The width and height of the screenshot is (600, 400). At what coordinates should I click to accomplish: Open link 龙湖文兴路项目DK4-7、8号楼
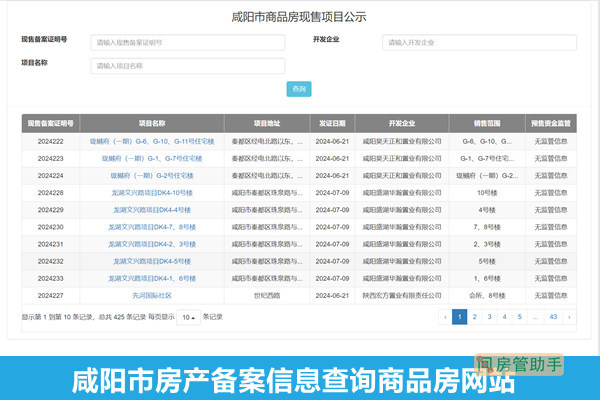152,227
